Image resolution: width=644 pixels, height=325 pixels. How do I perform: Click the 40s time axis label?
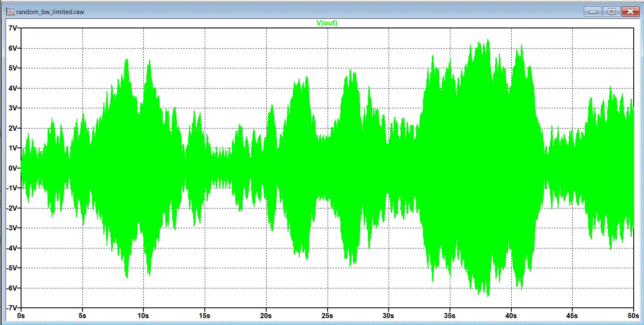click(511, 315)
